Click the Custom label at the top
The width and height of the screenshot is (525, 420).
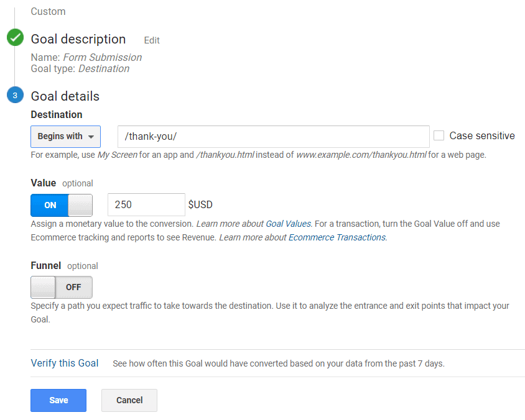[48, 11]
